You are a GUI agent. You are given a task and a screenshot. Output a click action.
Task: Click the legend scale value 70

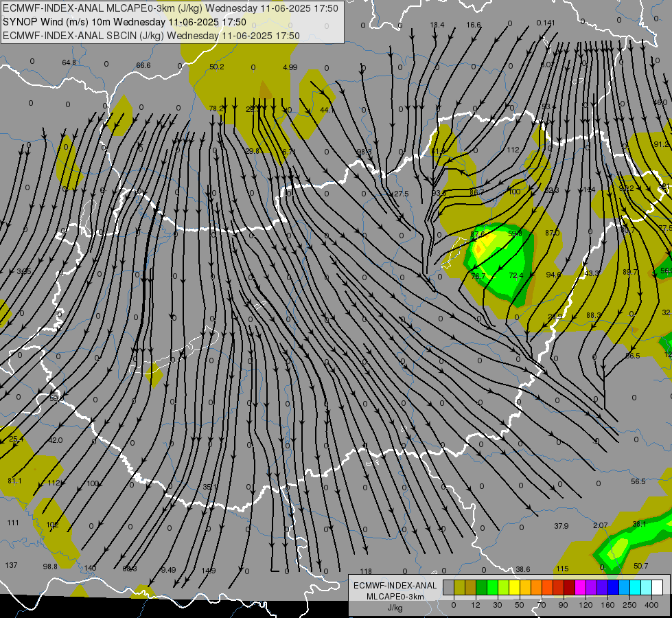coord(542,605)
